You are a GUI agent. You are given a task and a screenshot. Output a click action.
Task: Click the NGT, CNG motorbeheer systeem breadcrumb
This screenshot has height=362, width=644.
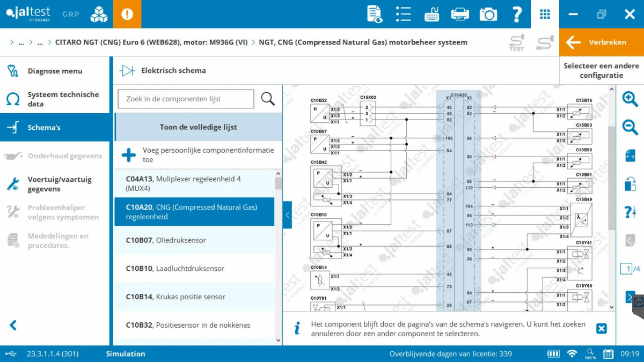coord(363,42)
